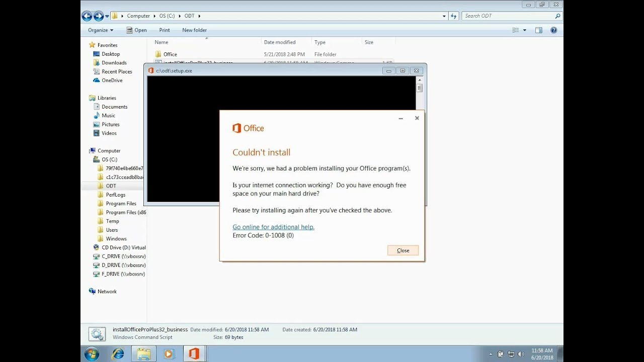Click the Explorer Forward navigation arrow

point(99,16)
